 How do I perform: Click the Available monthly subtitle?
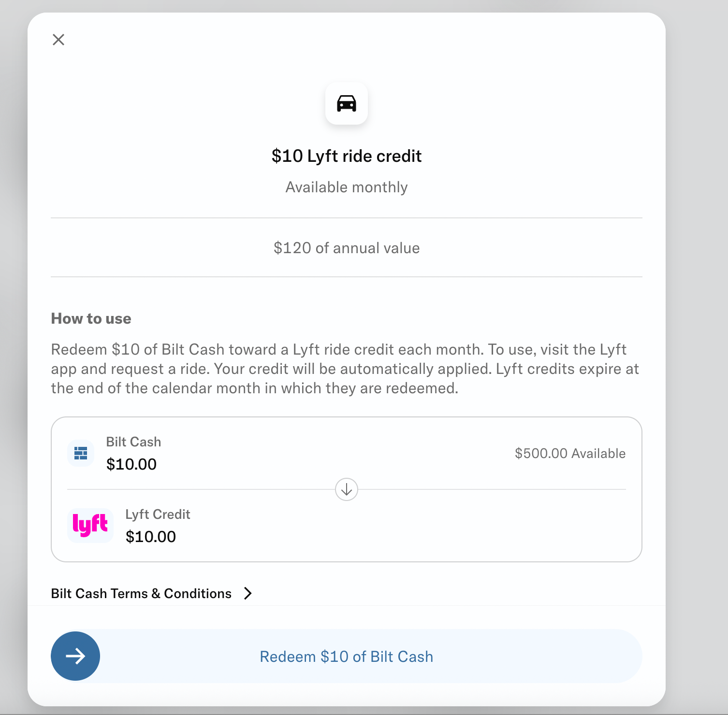[346, 187]
